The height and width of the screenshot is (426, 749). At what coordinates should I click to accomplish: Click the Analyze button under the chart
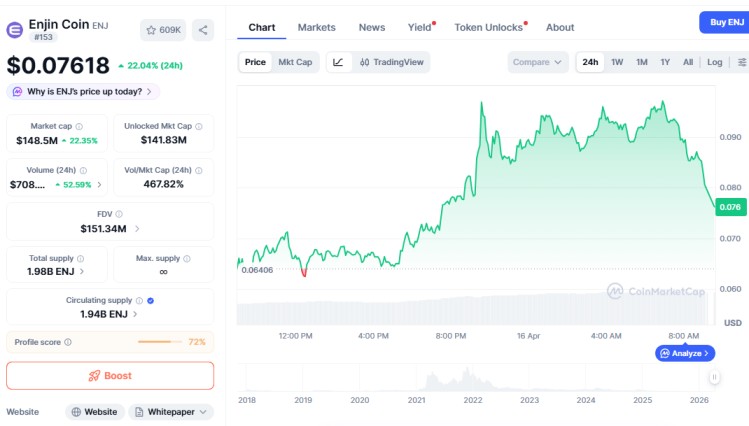[x=685, y=353]
